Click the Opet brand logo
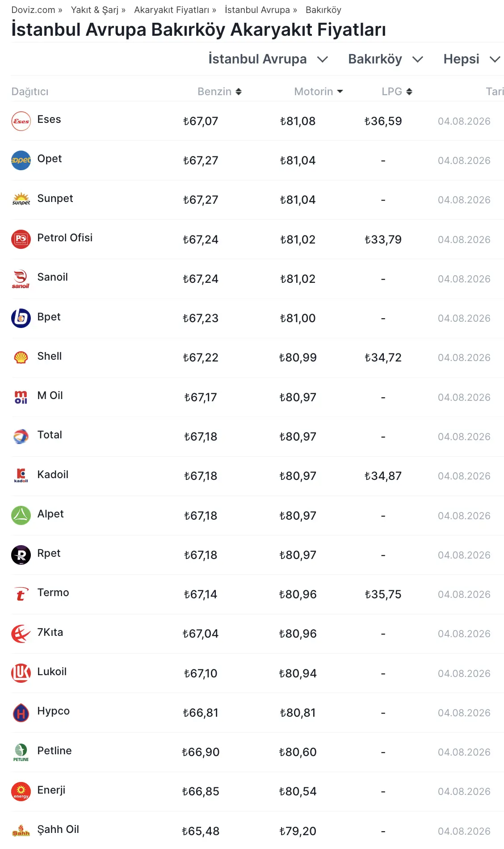Screen dimensions: 504x849 coord(21,160)
